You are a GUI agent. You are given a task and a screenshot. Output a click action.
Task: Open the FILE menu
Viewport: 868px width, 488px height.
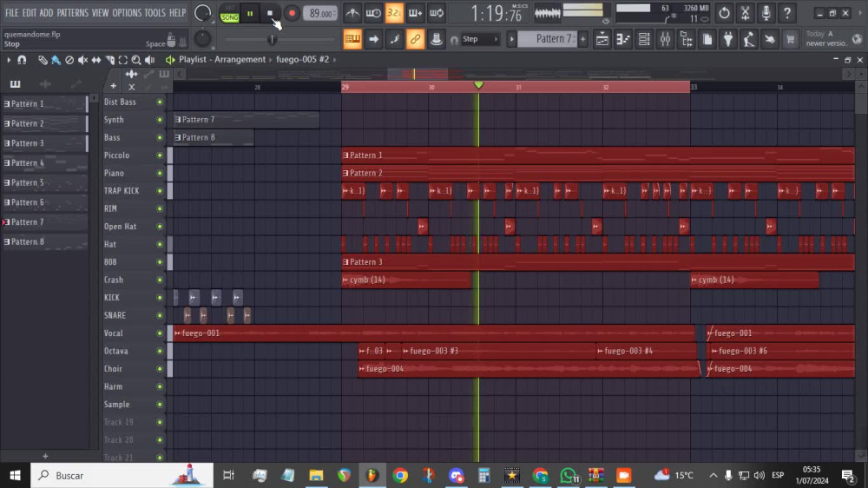(x=11, y=13)
